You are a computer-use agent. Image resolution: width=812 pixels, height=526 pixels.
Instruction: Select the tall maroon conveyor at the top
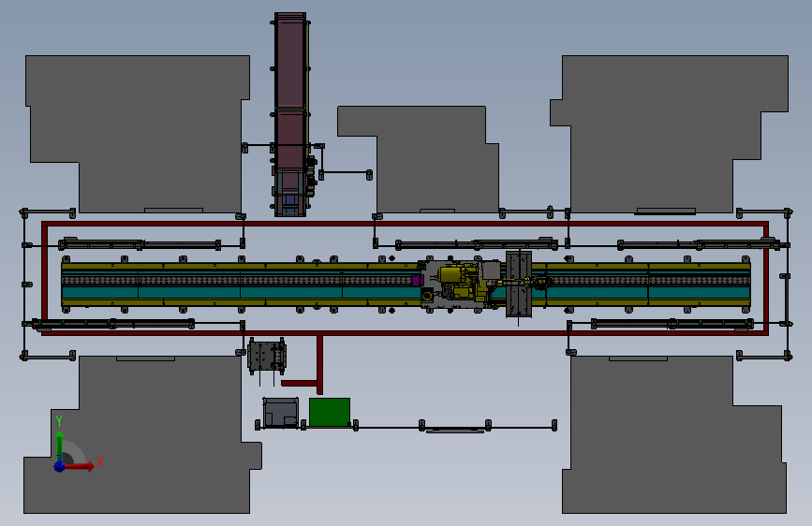[290, 114]
